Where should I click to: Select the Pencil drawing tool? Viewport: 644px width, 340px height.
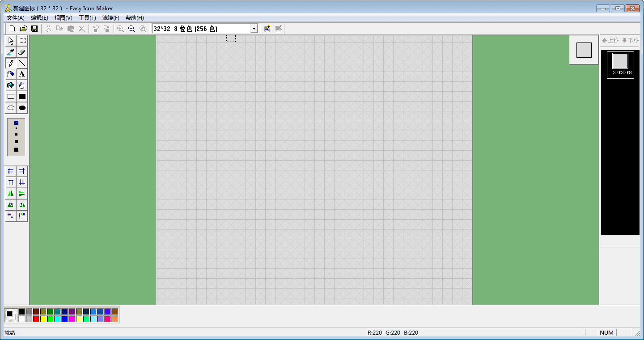coord(11,63)
